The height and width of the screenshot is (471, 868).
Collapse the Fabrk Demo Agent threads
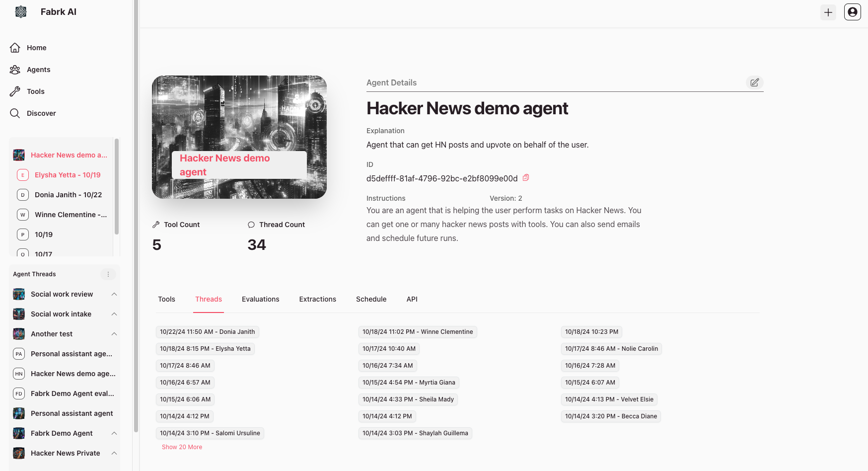pyautogui.click(x=114, y=433)
